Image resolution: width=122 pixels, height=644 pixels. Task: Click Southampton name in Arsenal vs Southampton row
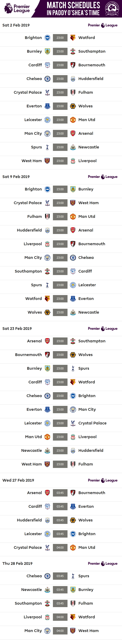92,341
